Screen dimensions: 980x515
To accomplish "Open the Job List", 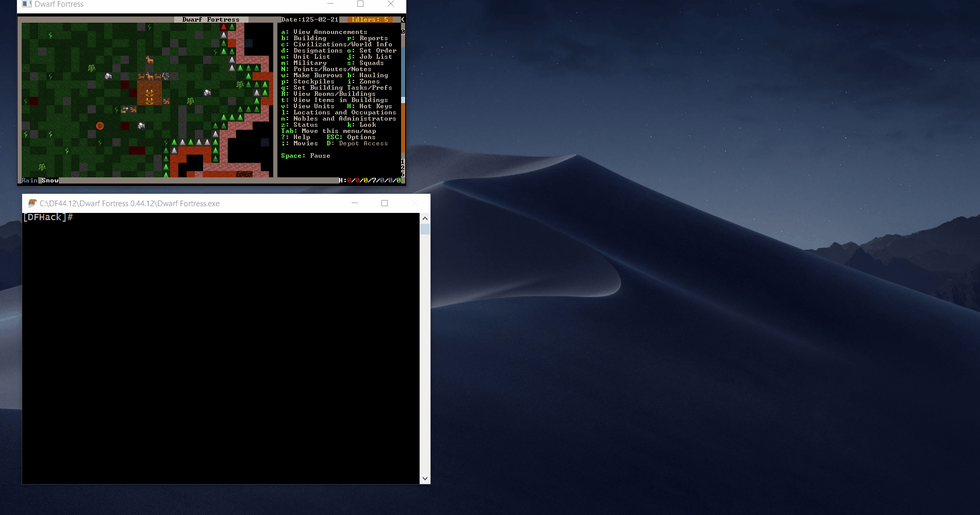I will tap(370, 57).
